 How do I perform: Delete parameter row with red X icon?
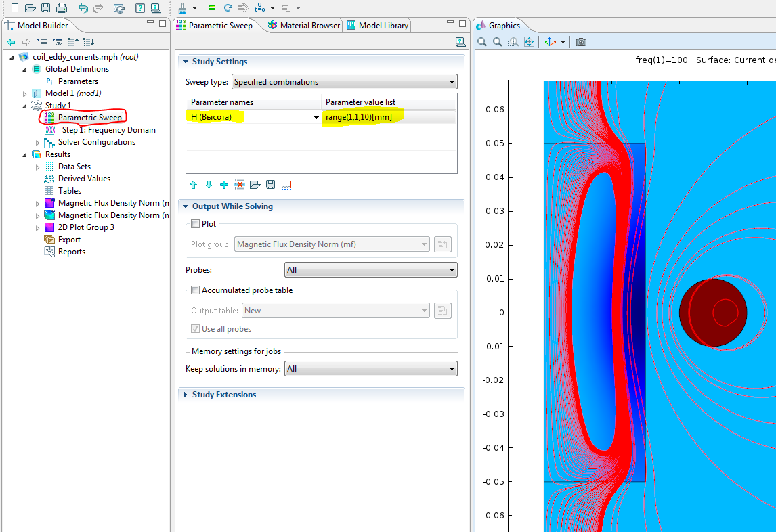point(240,185)
